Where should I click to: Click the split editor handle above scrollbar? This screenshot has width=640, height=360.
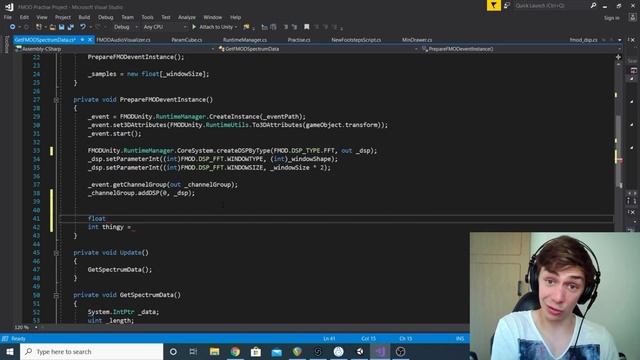coord(618,57)
